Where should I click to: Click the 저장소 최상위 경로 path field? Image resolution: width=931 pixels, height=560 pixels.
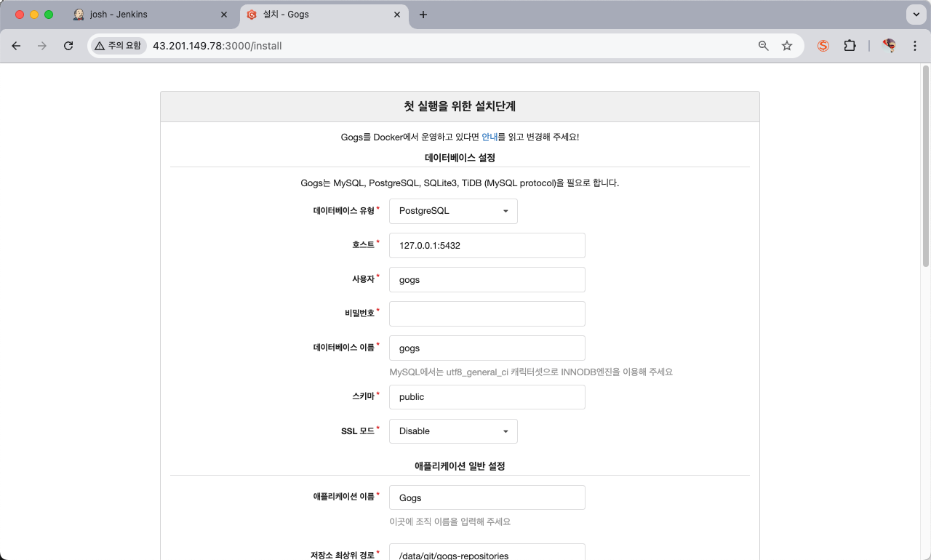[487, 552]
